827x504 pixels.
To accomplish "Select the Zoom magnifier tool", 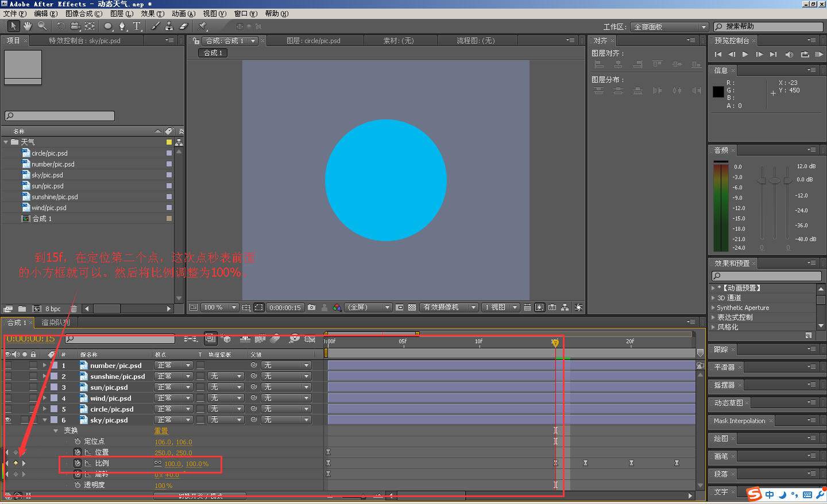I will click(42, 26).
